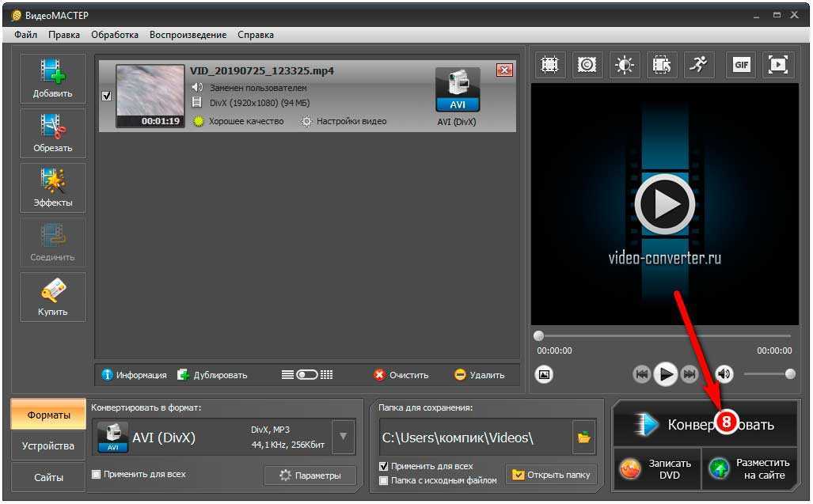Switch to the Устройства tab
Image resolution: width=813 pixels, height=504 pixels.
point(48,446)
